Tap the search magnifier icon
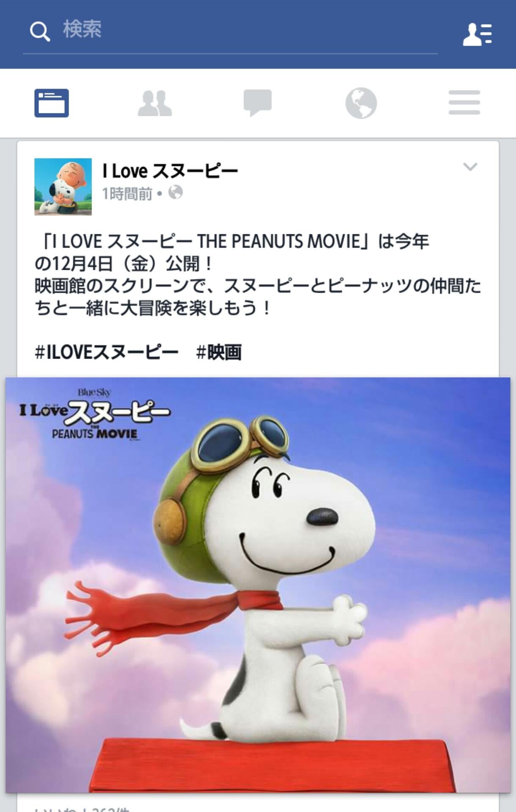Screen dimensions: 516x812 pyautogui.click(x=40, y=32)
